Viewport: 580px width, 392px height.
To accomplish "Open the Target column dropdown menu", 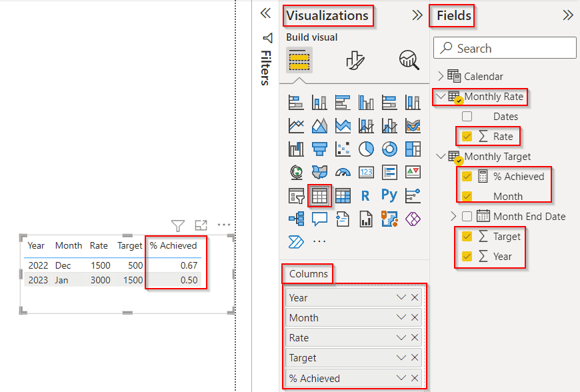I will tap(401, 357).
